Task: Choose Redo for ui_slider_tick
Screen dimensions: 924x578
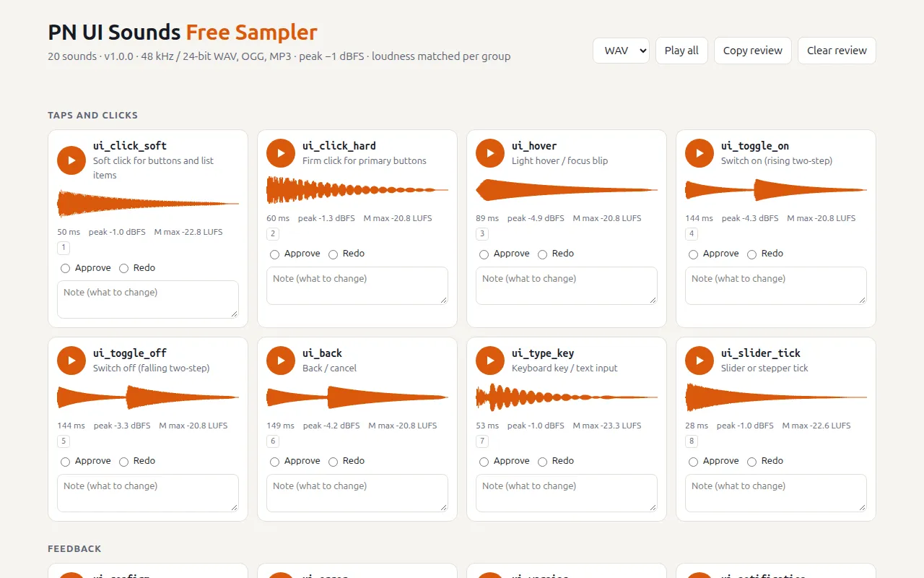Action: (751, 462)
